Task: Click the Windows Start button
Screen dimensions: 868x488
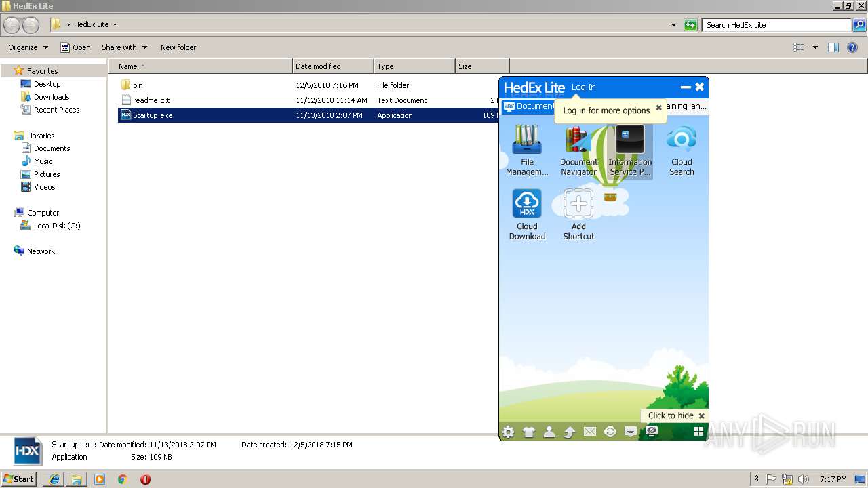Action: (x=19, y=479)
